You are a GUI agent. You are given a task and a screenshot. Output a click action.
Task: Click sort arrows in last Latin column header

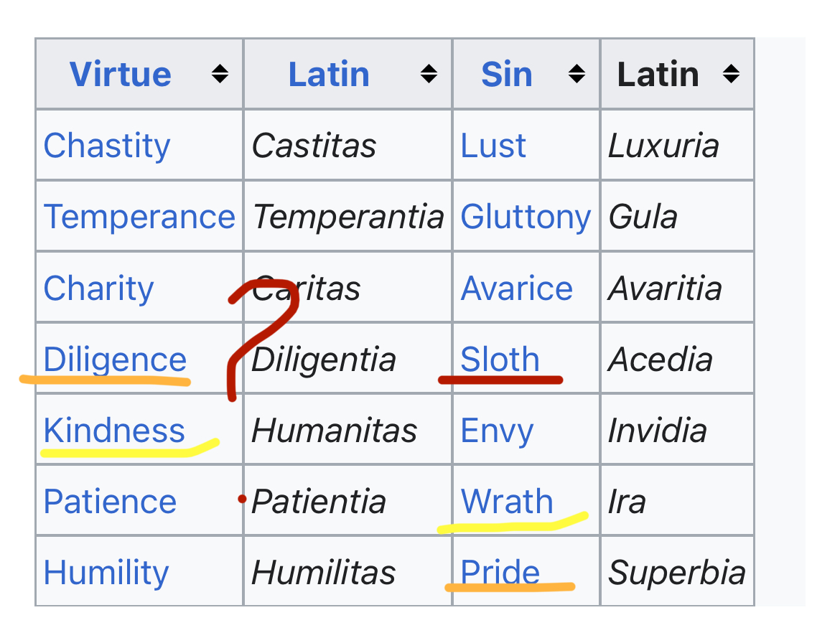coord(731,74)
